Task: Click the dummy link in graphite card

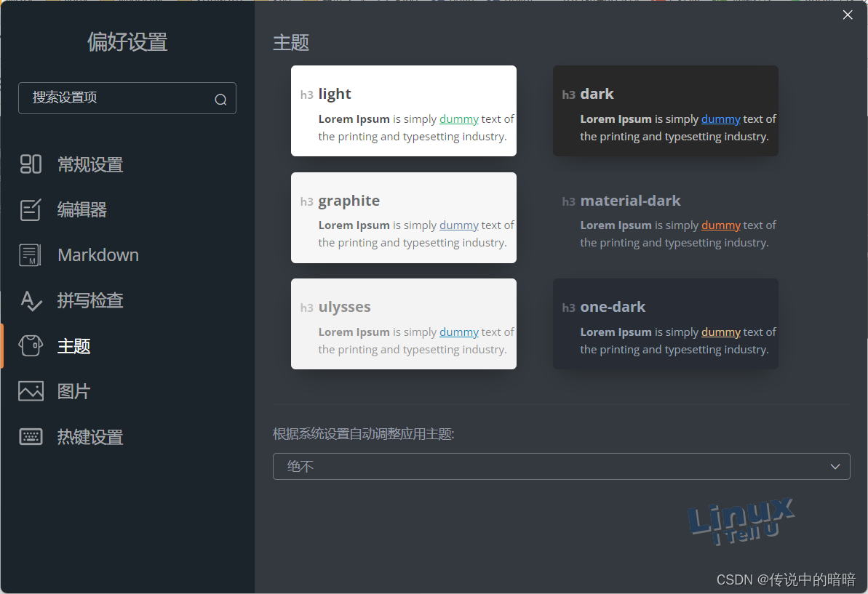Action: coord(459,225)
